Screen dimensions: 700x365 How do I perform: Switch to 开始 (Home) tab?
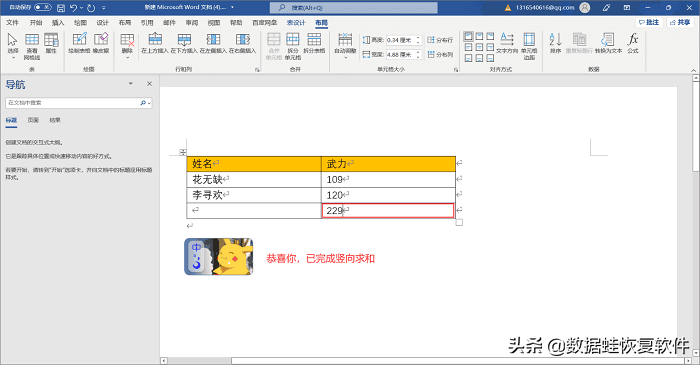[36, 22]
